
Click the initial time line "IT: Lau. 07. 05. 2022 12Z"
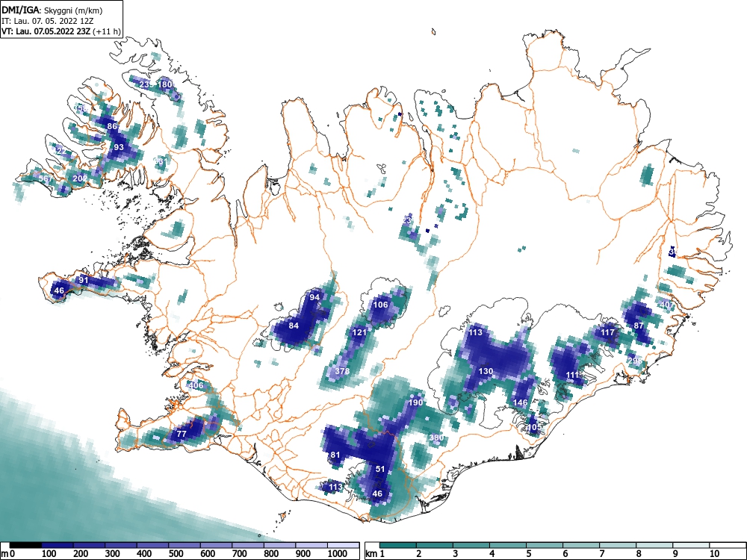(x=46, y=21)
